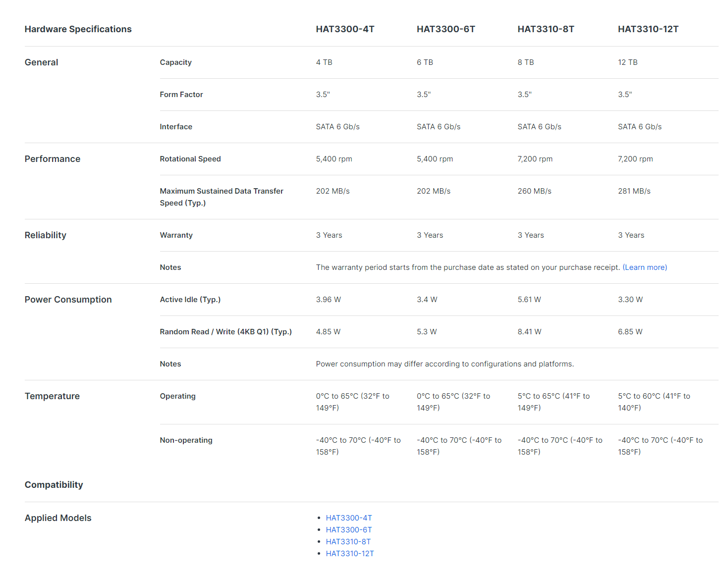This screenshot has width=728, height=573.
Task: Click the 'Interface' row label
Action: point(176,127)
